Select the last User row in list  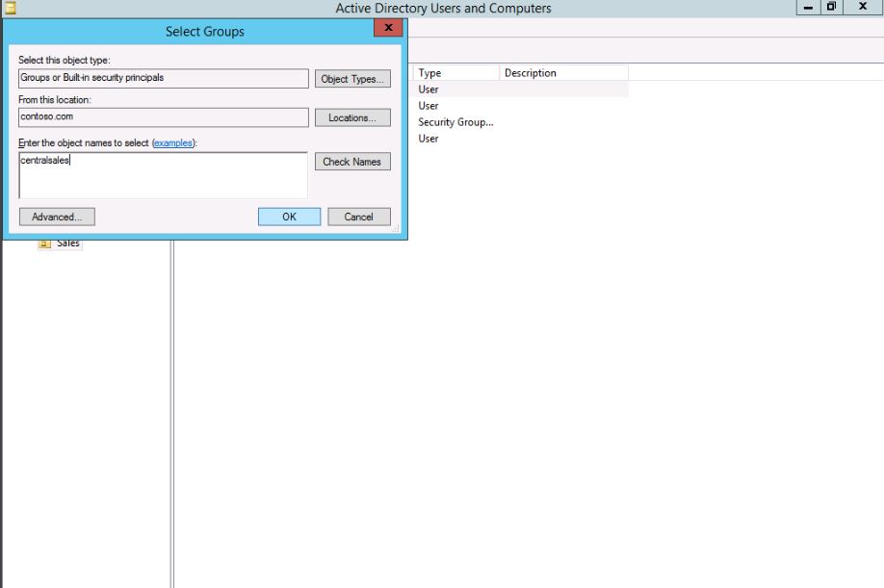point(429,139)
